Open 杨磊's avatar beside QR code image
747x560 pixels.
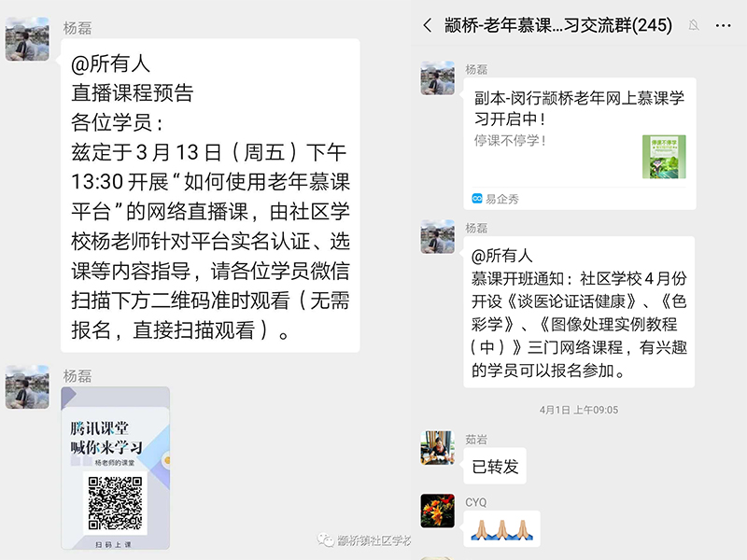pos(27,387)
